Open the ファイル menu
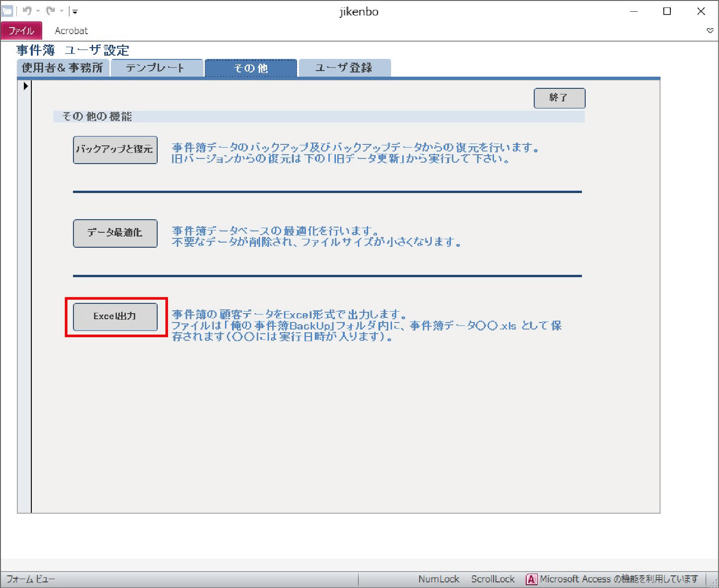 coord(22,31)
